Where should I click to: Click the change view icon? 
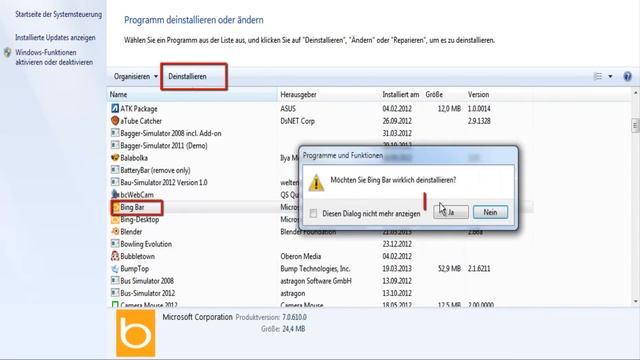click(598, 76)
